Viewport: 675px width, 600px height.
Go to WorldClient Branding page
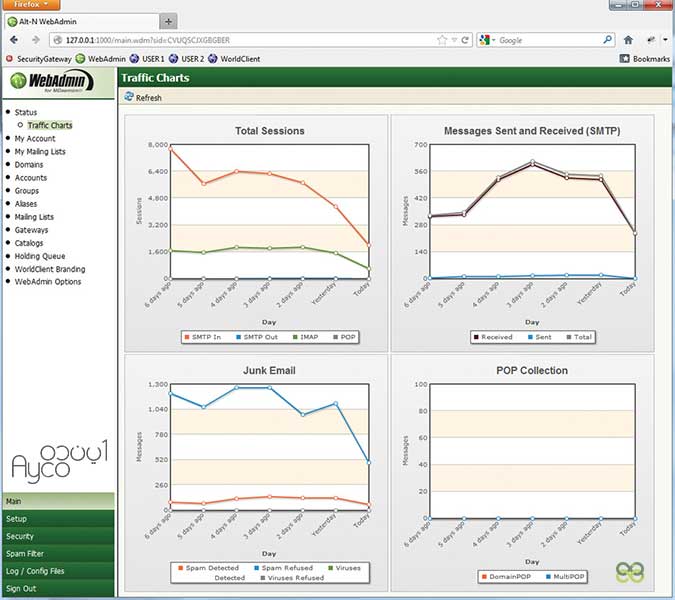coord(50,269)
